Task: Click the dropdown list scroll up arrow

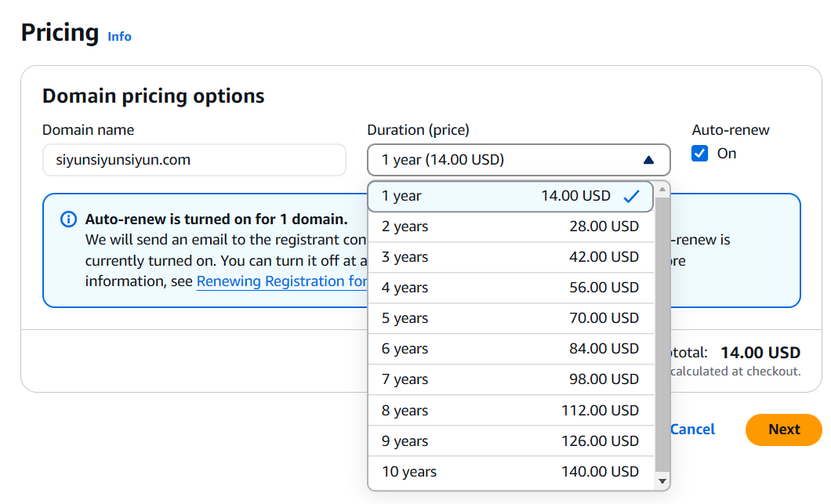Action: (x=662, y=189)
